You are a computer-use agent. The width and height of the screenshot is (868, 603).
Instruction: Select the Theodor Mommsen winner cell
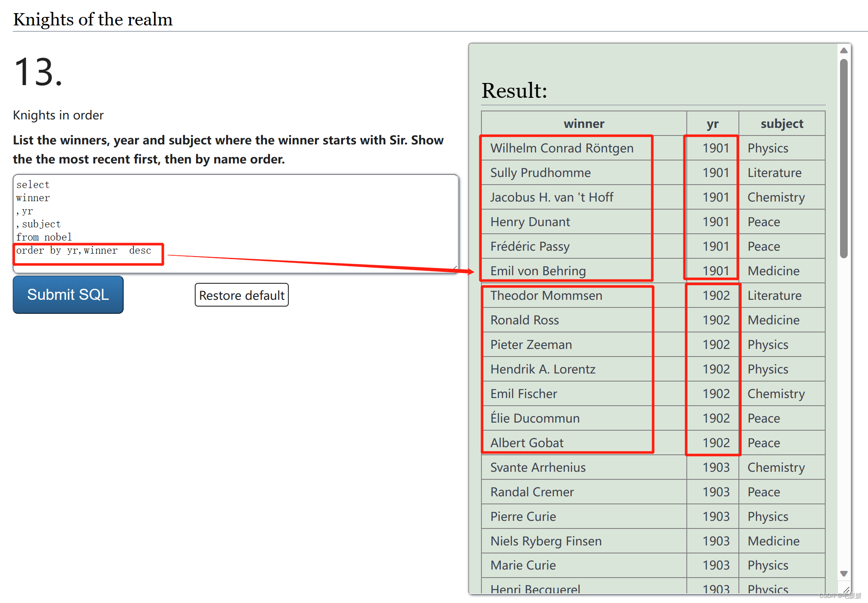(546, 296)
